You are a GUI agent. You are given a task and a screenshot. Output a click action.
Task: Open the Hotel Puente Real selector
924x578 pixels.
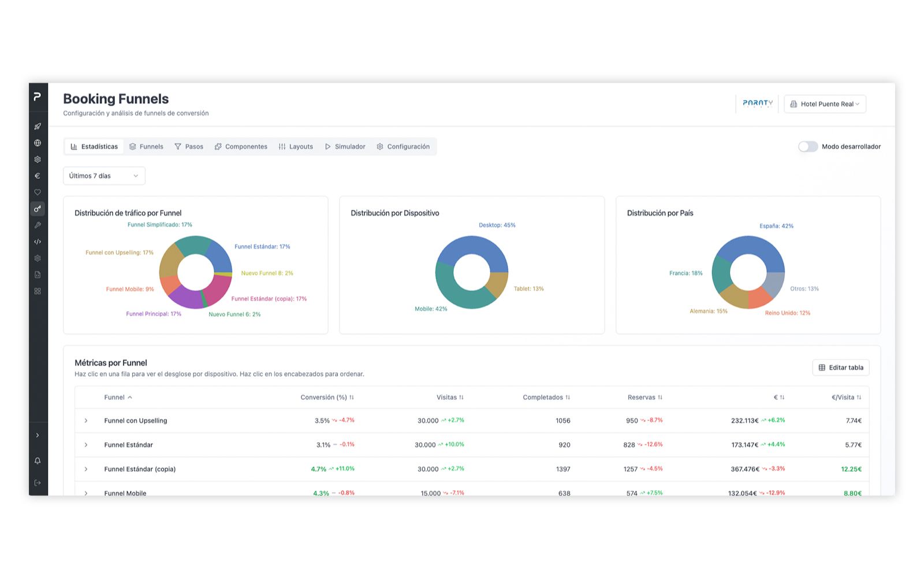(x=825, y=104)
